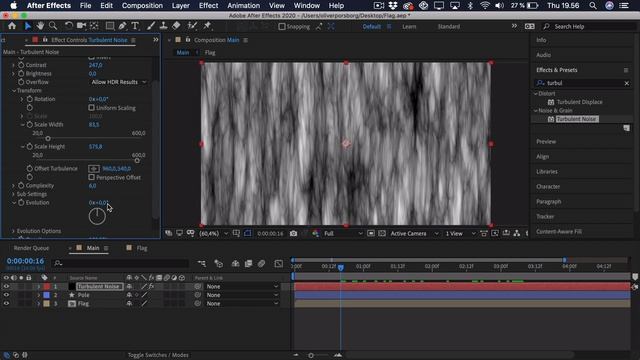Select the Hand tool

click(x=40, y=26)
